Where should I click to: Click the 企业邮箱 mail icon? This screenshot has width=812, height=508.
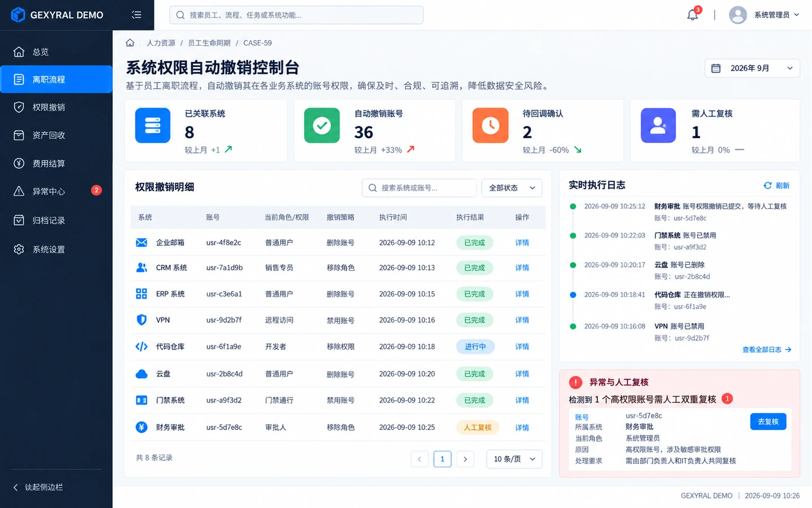(142, 243)
